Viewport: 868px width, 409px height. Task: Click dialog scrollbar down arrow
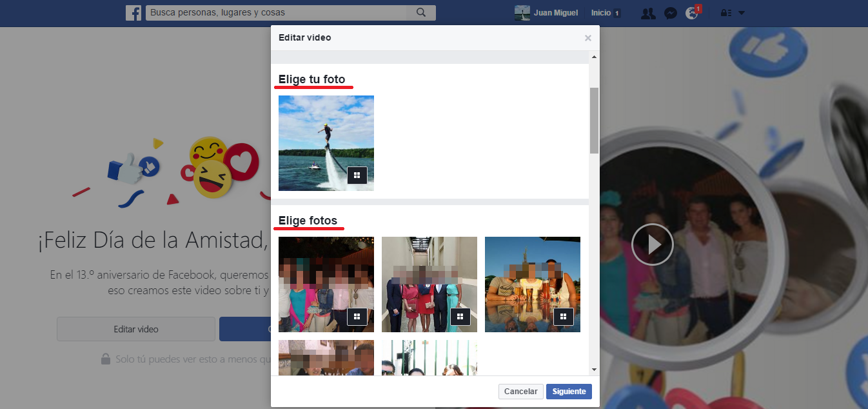tap(594, 369)
